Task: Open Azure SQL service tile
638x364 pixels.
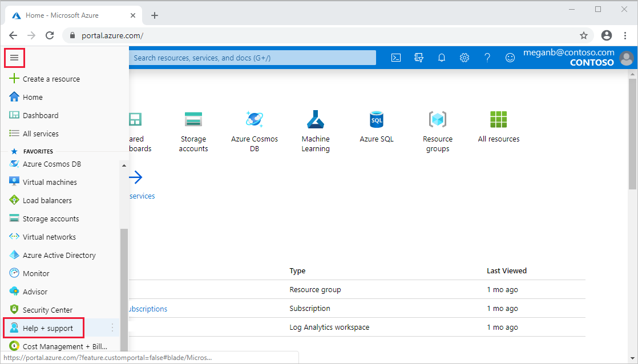Action: coord(377,127)
